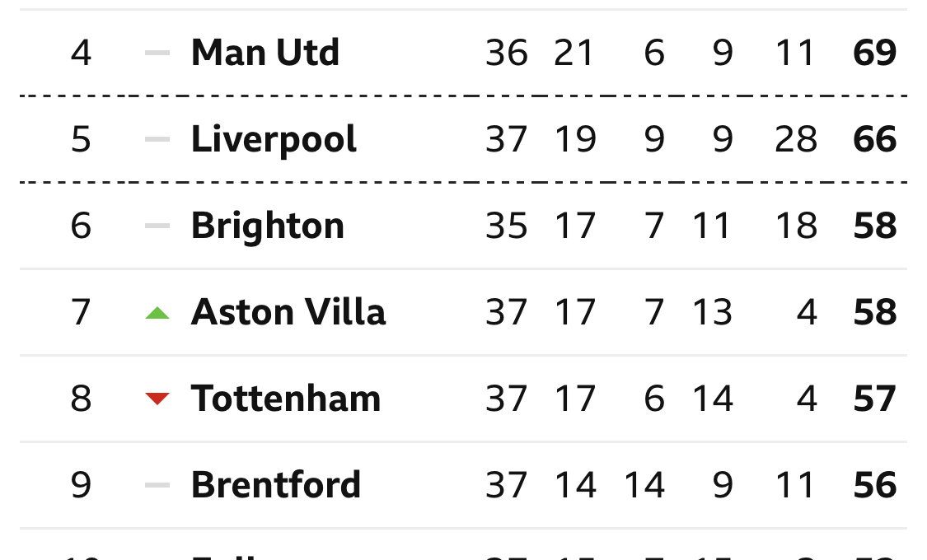Click Aston Villa's green up-arrow movement icon

(157, 313)
